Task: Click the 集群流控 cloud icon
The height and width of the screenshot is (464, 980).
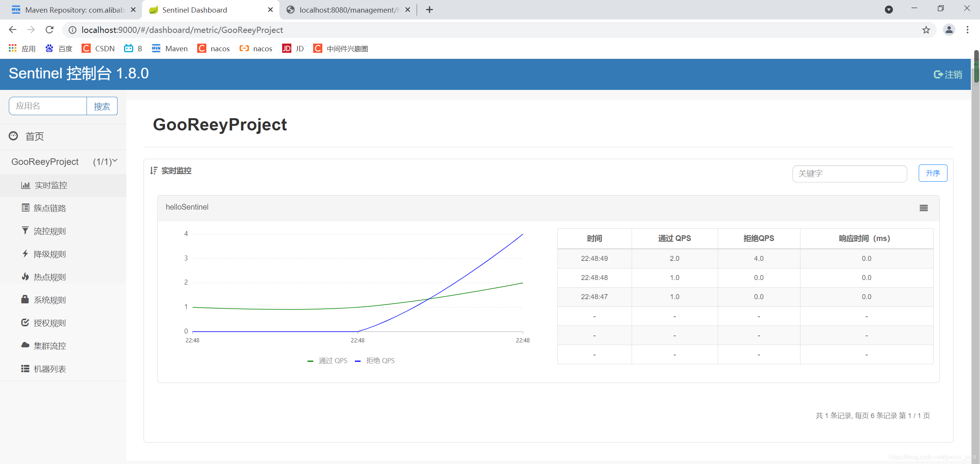Action: coord(25,345)
